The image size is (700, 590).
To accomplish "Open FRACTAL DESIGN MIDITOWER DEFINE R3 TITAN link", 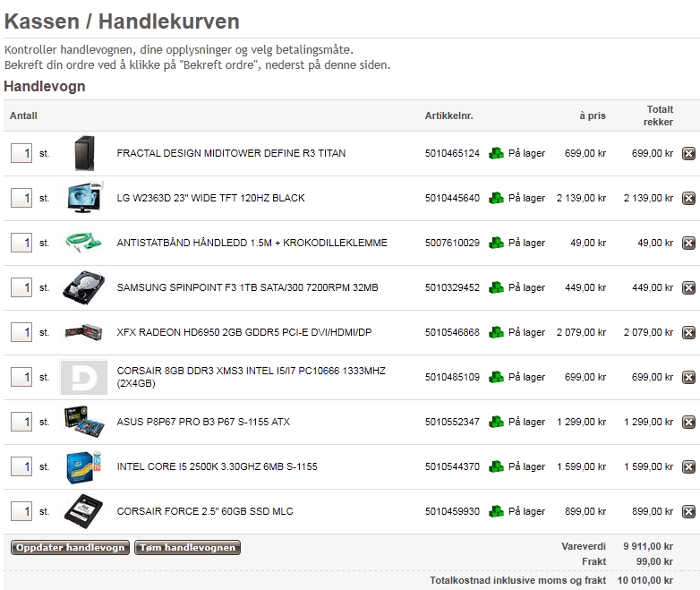I will (231, 153).
